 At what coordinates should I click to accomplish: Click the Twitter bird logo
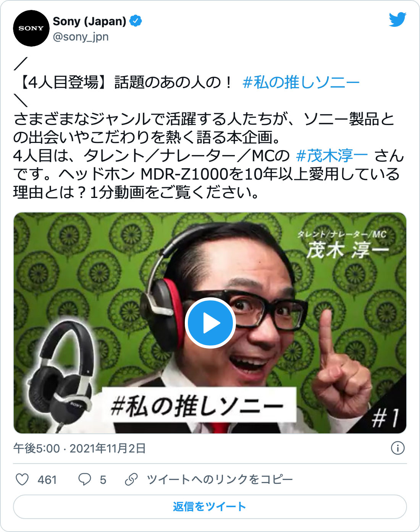397,19
